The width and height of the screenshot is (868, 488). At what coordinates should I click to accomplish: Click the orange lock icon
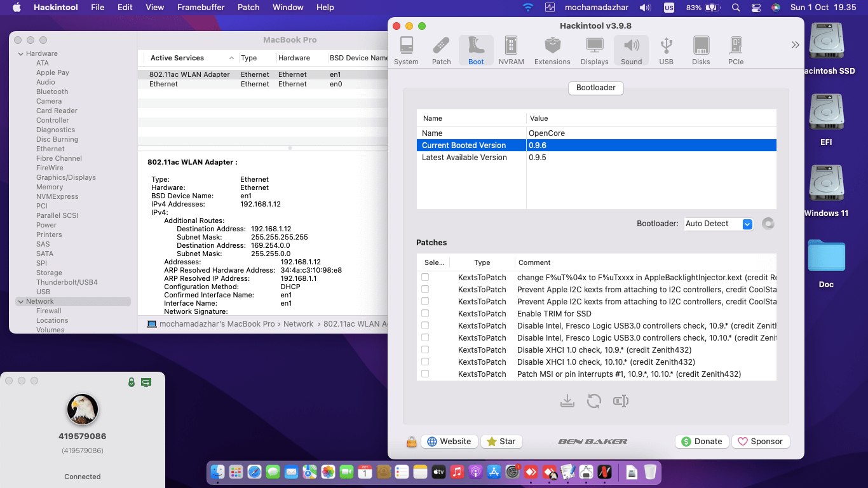pyautogui.click(x=412, y=442)
